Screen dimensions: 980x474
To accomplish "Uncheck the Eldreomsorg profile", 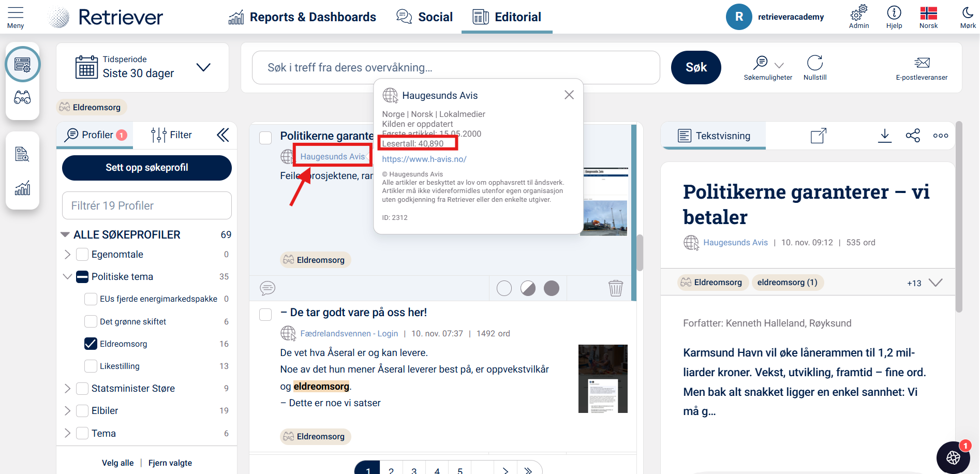I will tap(91, 344).
